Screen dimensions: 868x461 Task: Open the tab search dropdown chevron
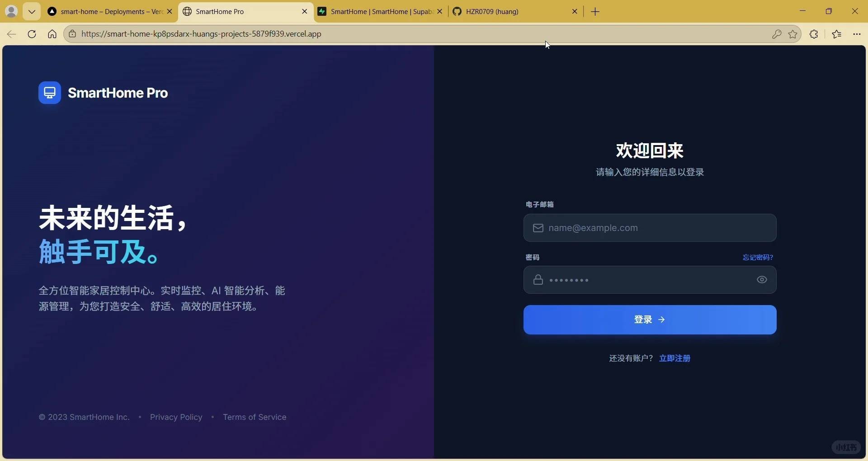31,11
